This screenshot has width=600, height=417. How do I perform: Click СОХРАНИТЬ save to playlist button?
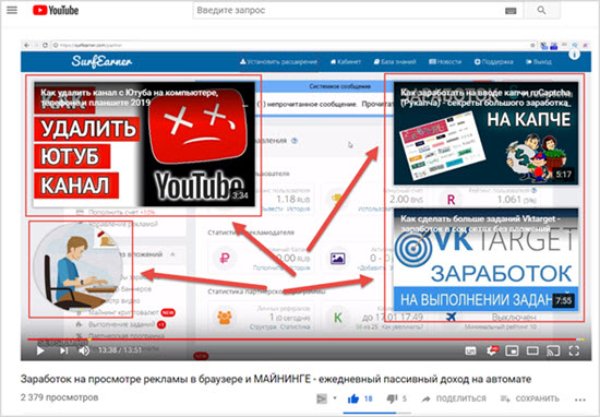click(x=530, y=399)
